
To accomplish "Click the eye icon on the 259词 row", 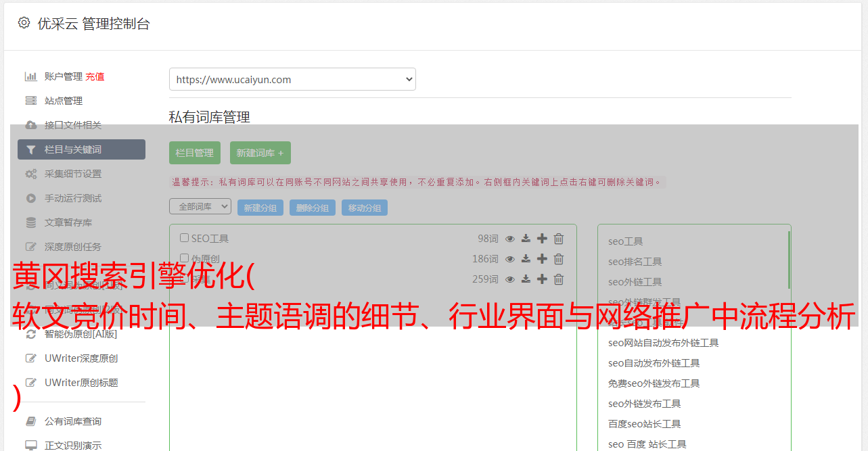I will pyautogui.click(x=510, y=279).
